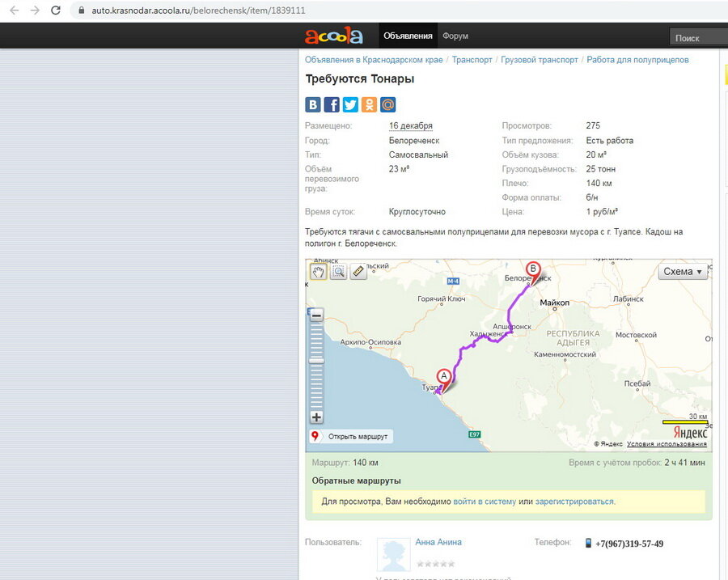Screen dimensions: 728x580
Task: Click the Горячий Ключ map label
Action: [x=441, y=298]
